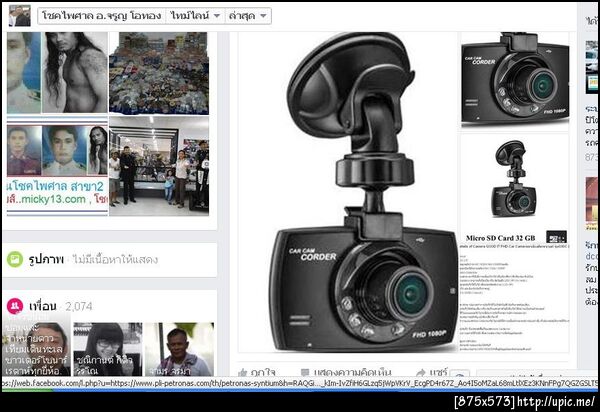Expand the ล่าสุด dropdown
This screenshot has width=600, height=412.
[x=248, y=16]
